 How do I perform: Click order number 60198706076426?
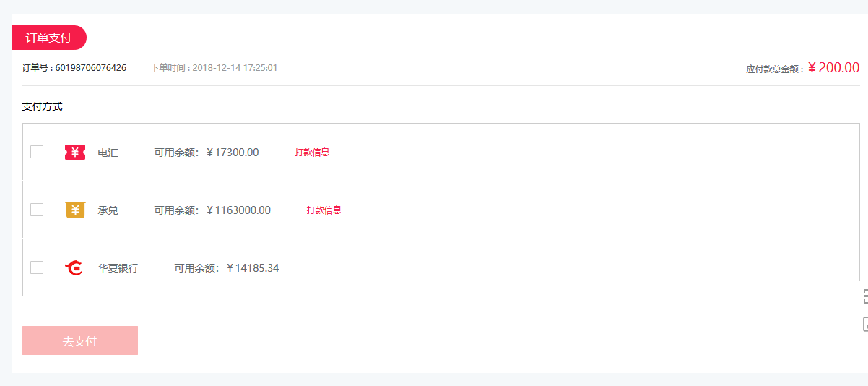[91, 68]
